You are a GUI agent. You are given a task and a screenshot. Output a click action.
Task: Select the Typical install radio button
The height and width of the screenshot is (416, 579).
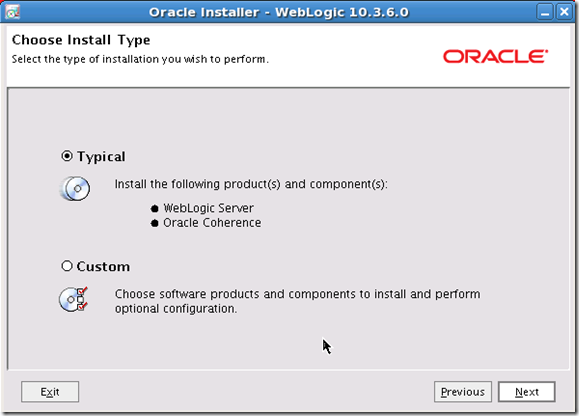[x=67, y=156]
